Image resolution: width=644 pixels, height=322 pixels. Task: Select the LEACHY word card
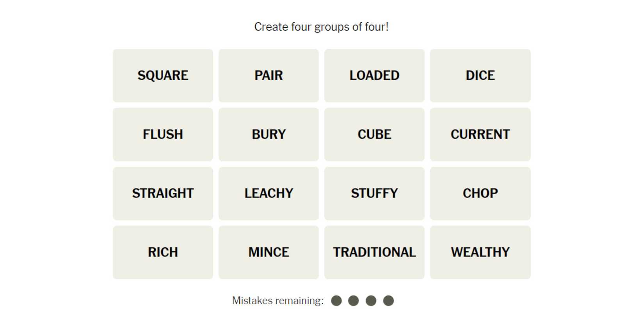click(269, 193)
